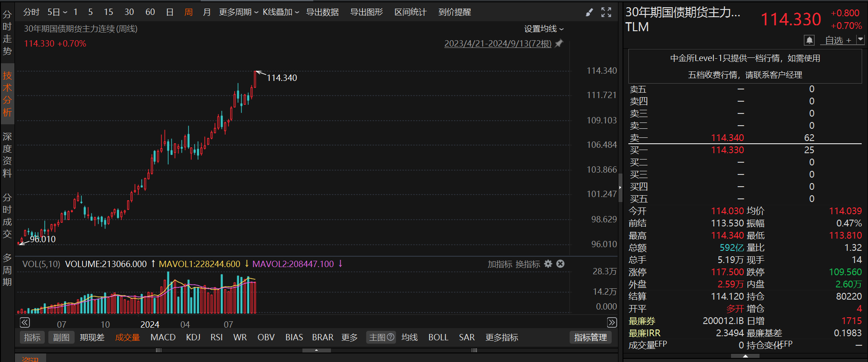Select the 5-minute period
Screen dimensions: 868x362
90,12
